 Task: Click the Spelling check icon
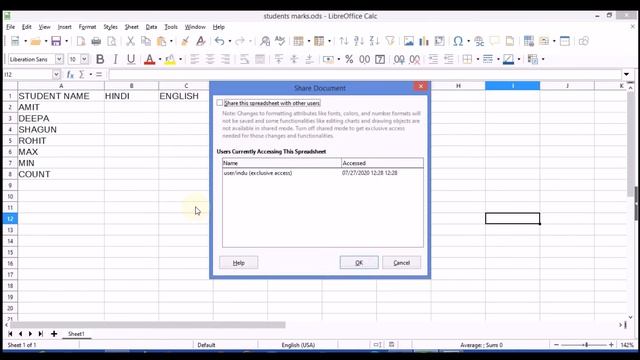[280, 41]
